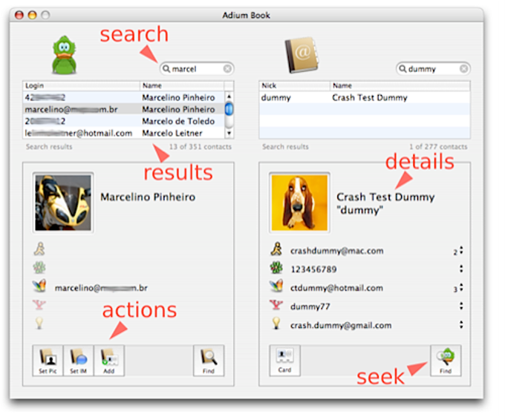Click the basset hound contact picture
The image size is (505, 420).
[299, 203]
